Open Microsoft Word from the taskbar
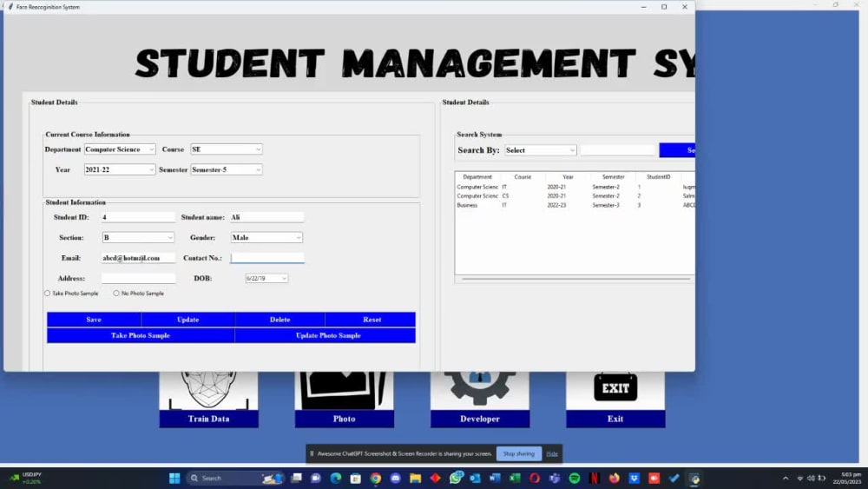The image size is (868, 489). tap(495, 478)
